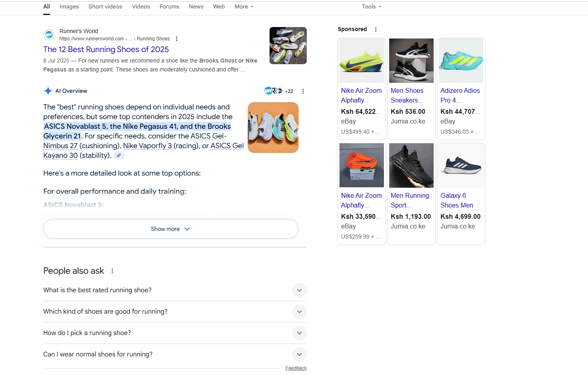Open the Runner's World result options menu
This screenshot has width=588, height=375.
coord(177,39)
